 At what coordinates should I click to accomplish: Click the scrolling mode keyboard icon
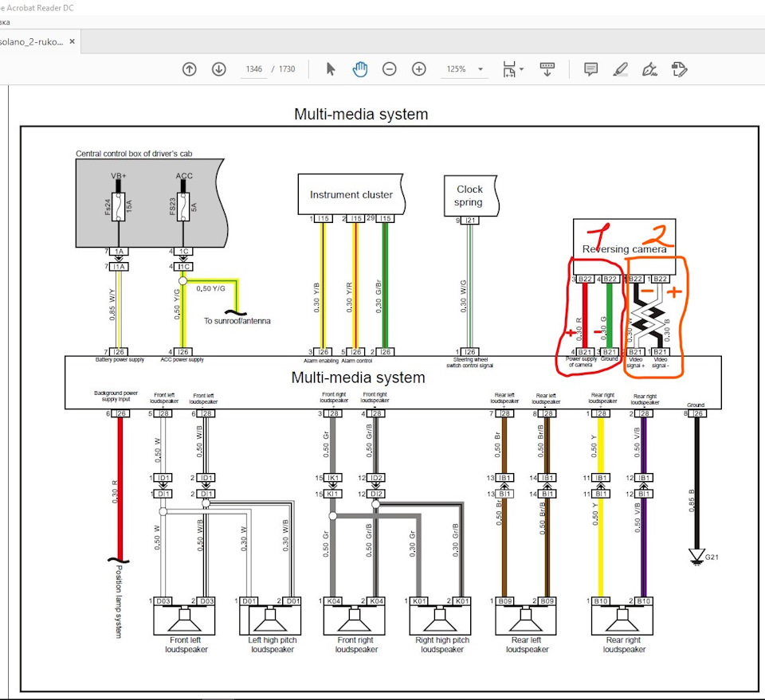click(547, 69)
